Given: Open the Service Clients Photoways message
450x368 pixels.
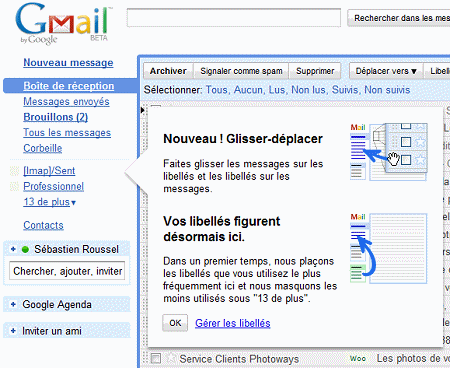Looking at the screenshot, I should [239, 359].
